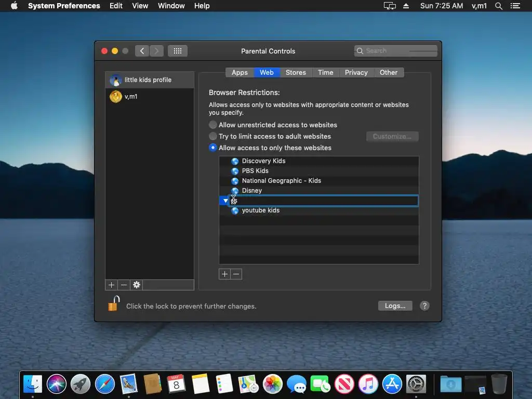Add a website with the plus button

(x=224, y=274)
